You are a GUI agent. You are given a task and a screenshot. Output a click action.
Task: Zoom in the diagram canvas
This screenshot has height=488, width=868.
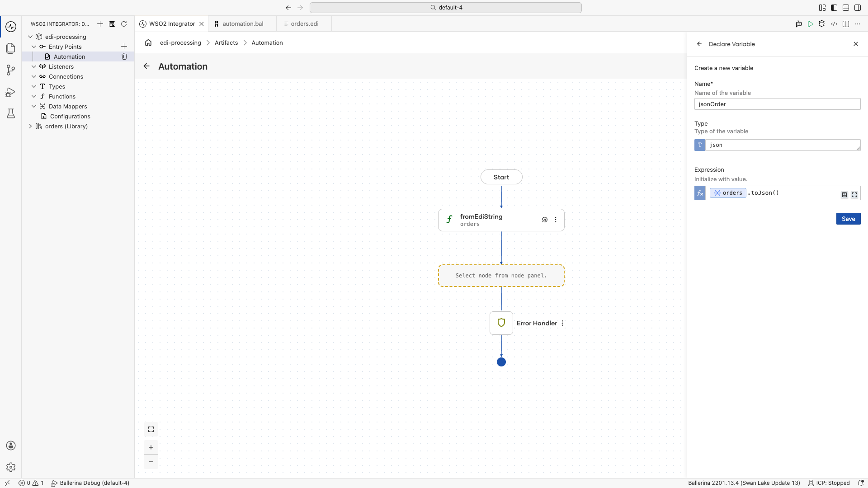(151, 447)
